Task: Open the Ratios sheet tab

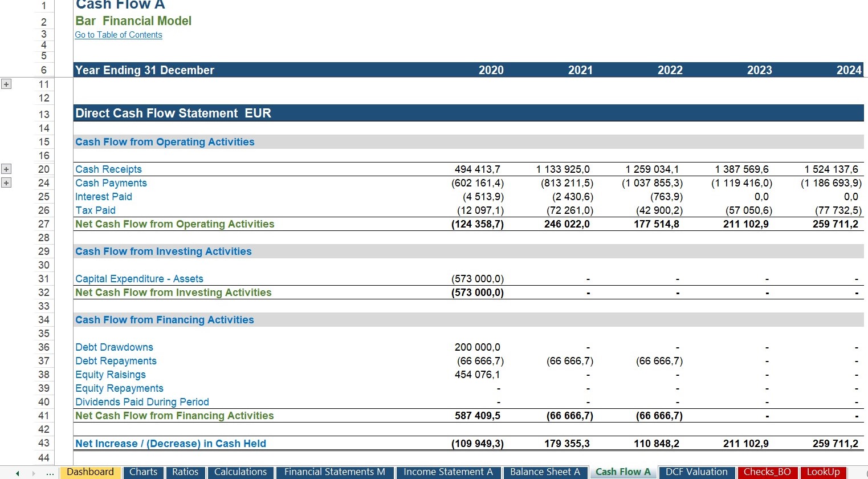Action: [185, 472]
